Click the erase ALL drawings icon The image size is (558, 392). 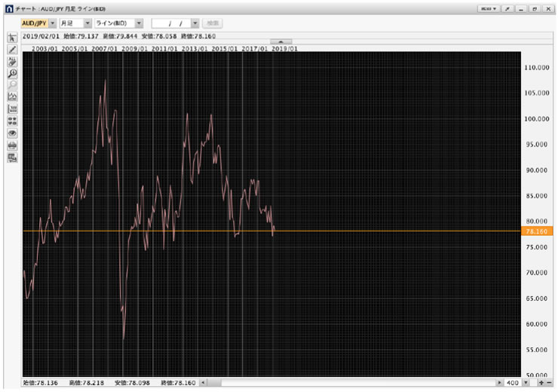[12, 62]
